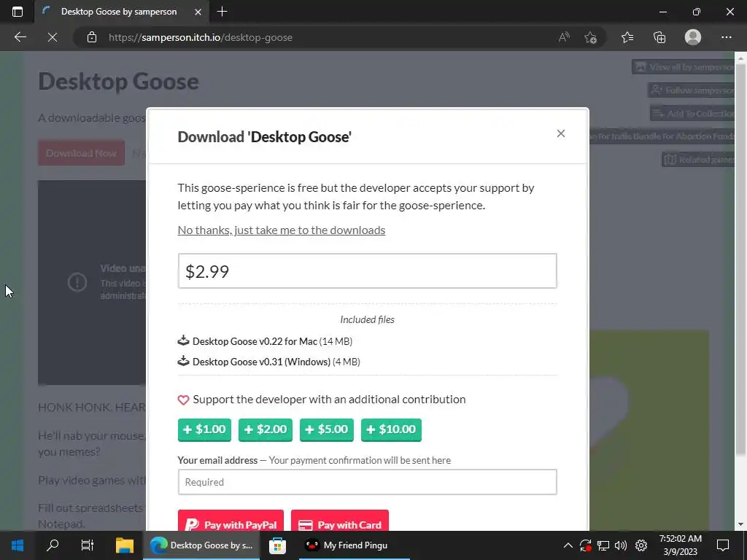Choose Pay with Card
Viewport: 747px width, 560px height.
click(340, 521)
